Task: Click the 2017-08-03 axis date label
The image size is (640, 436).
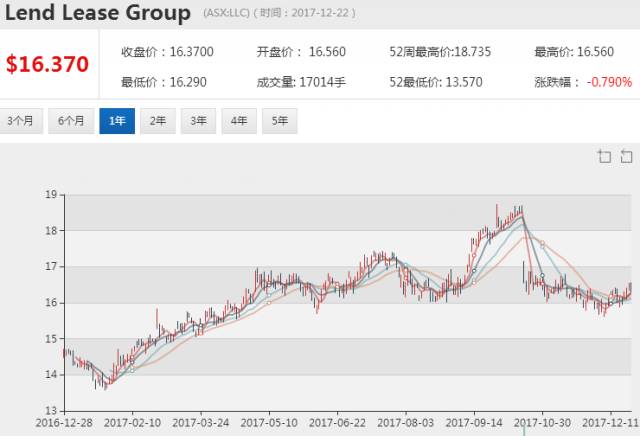Action: pos(405,423)
